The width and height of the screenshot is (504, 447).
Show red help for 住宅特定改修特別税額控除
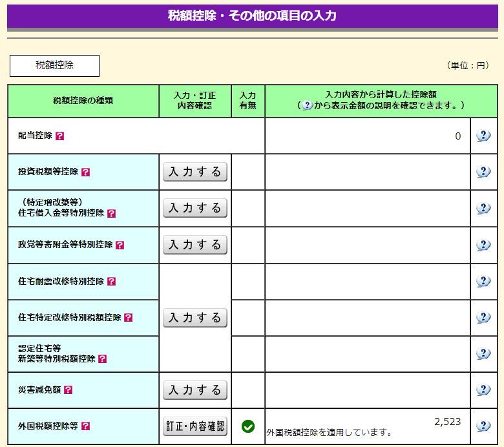128,318
